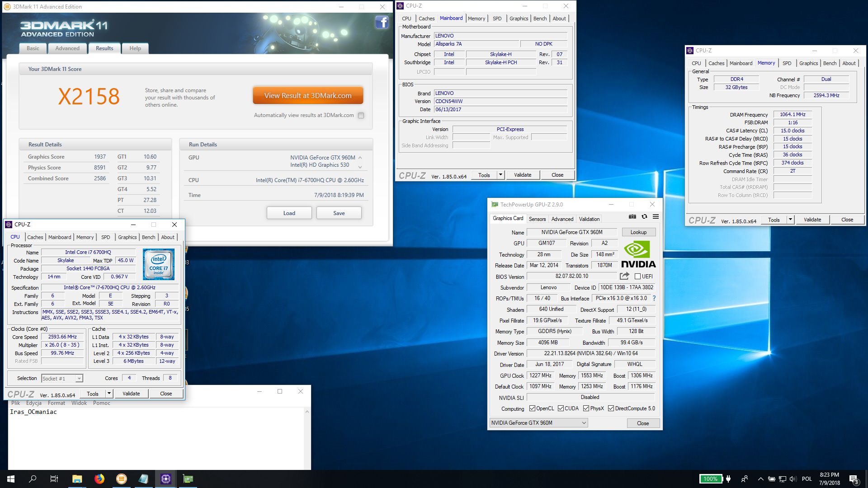
Task: Open 3DMark orange taskbar icon
Action: pyautogui.click(x=122, y=479)
